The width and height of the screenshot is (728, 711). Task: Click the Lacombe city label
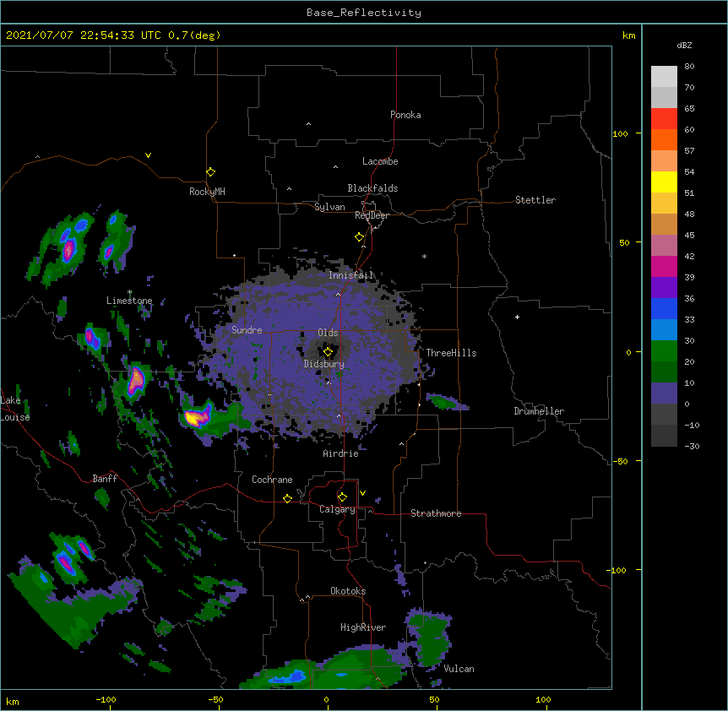pyautogui.click(x=380, y=161)
